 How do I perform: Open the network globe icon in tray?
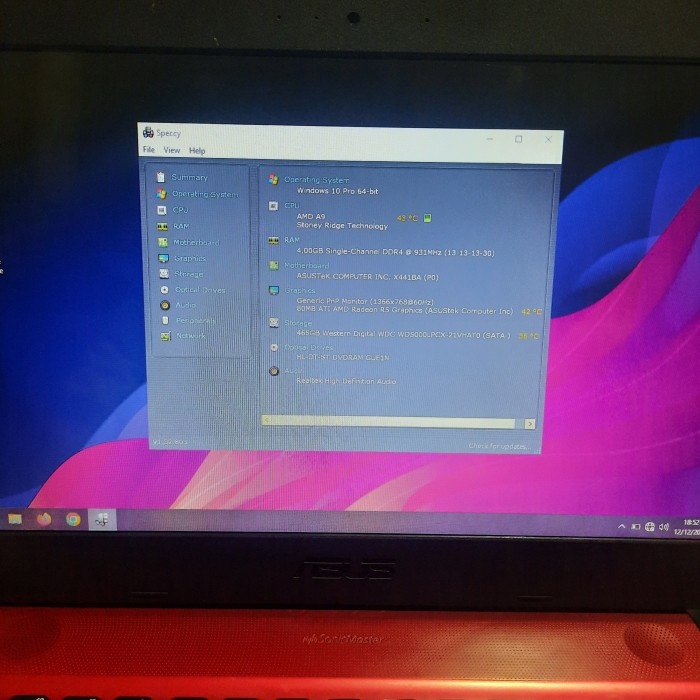650,527
